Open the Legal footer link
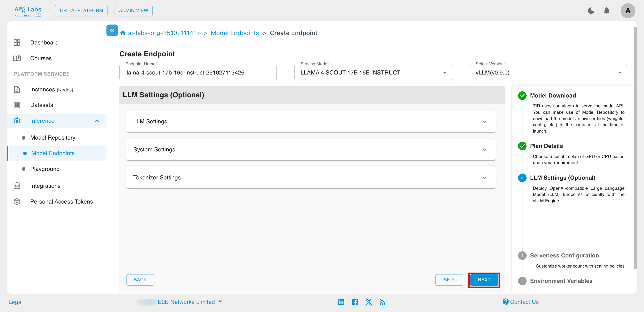The height and width of the screenshot is (312, 644). [x=16, y=302]
